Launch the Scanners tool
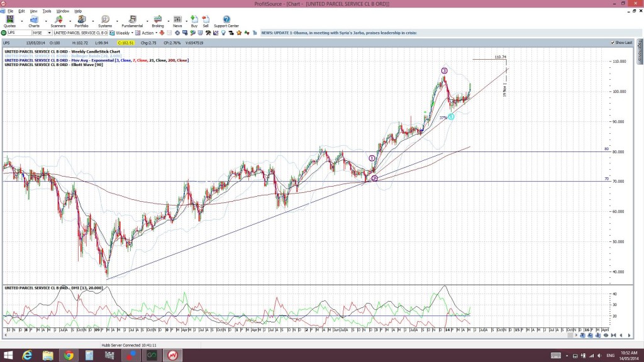The image size is (644, 362). pyautogui.click(x=58, y=21)
